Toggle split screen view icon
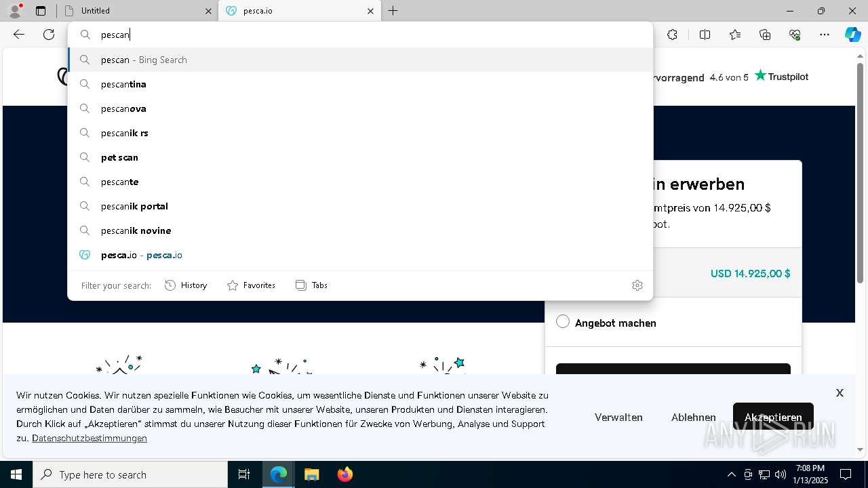The width and height of the screenshot is (868, 488). click(x=705, y=35)
